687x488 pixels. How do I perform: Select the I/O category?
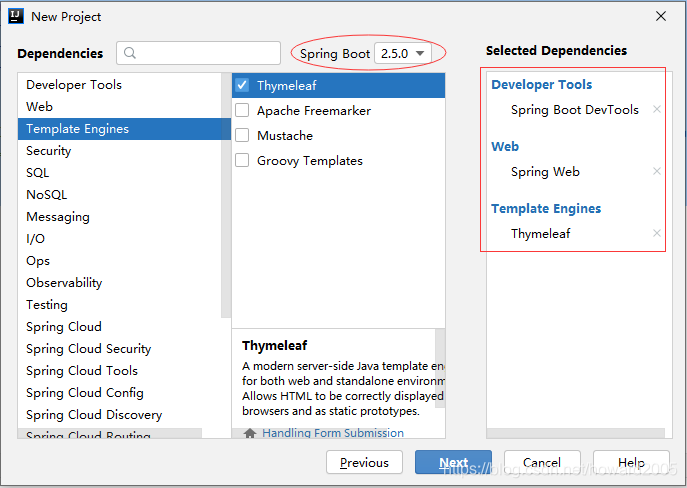coord(120,239)
